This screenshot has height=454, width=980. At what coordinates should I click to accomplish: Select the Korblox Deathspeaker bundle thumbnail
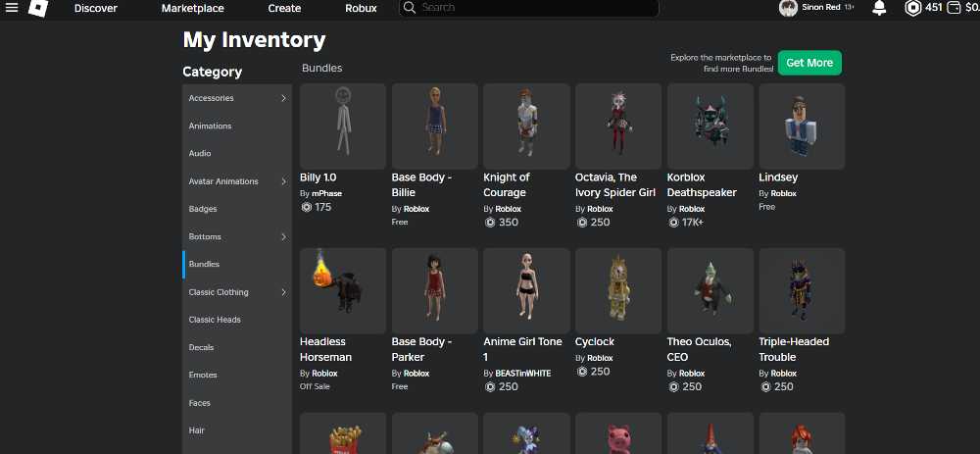click(x=710, y=126)
